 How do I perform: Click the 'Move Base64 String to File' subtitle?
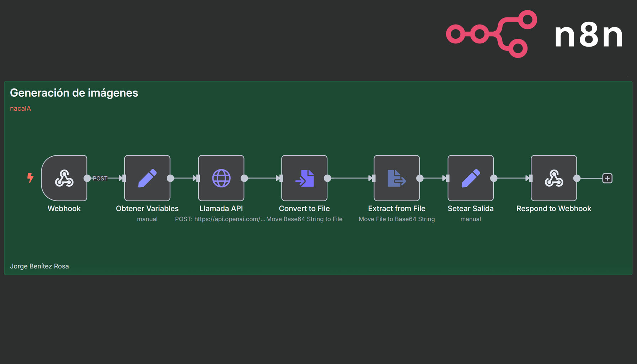pyautogui.click(x=305, y=219)
